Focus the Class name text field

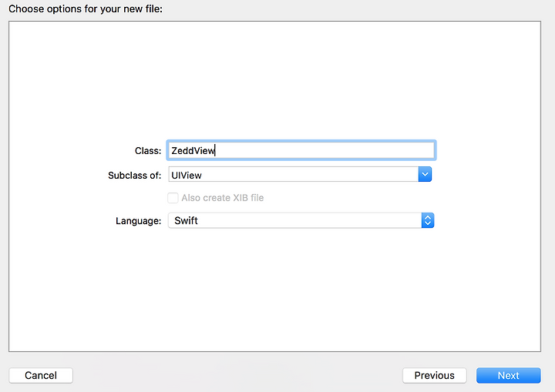301,150
